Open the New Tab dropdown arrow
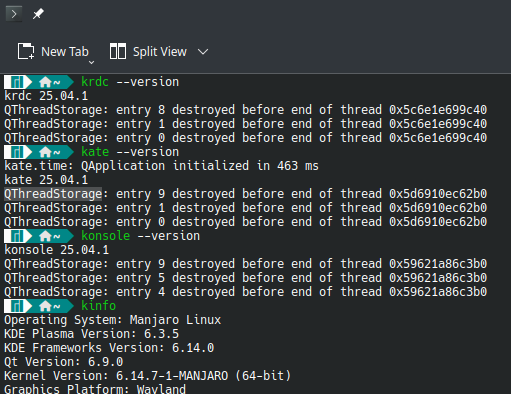Screen dimensions: 511x394 [x=91, y=62]
